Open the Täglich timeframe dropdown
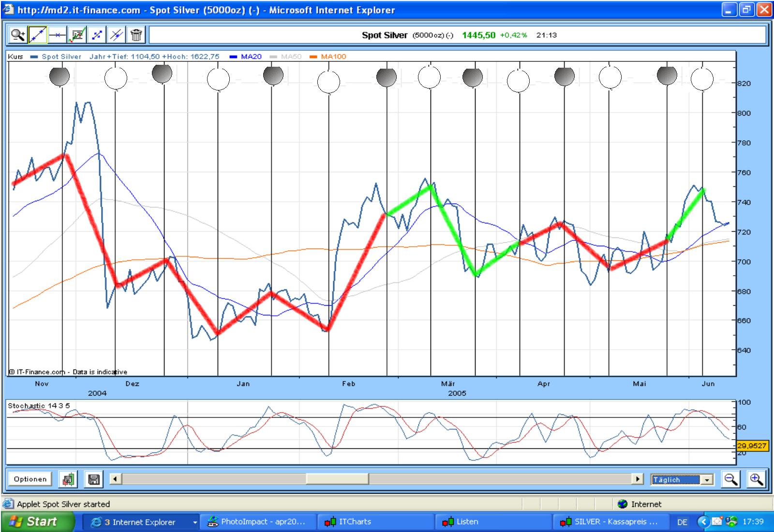774x532 pixels. point(707,480)
